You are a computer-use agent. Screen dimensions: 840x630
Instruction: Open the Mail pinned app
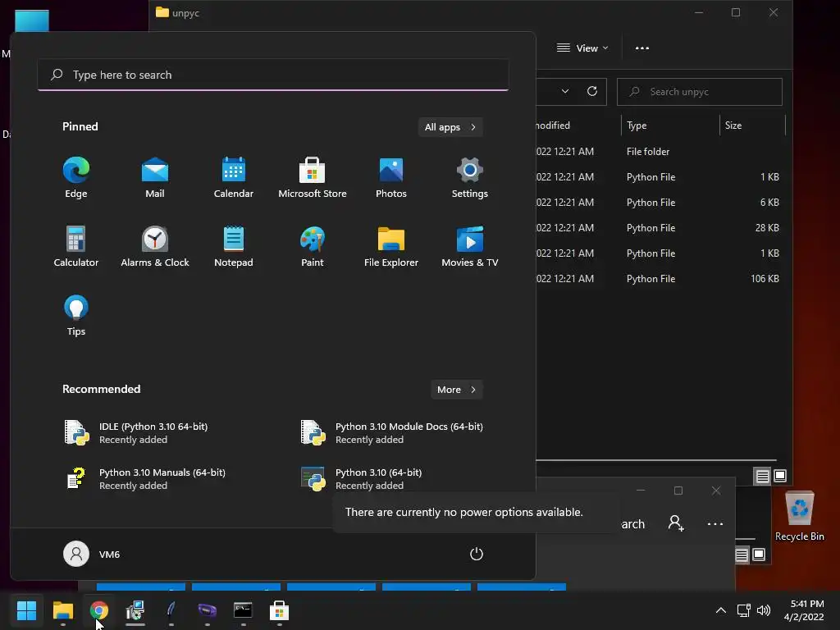tap(155, 178)
